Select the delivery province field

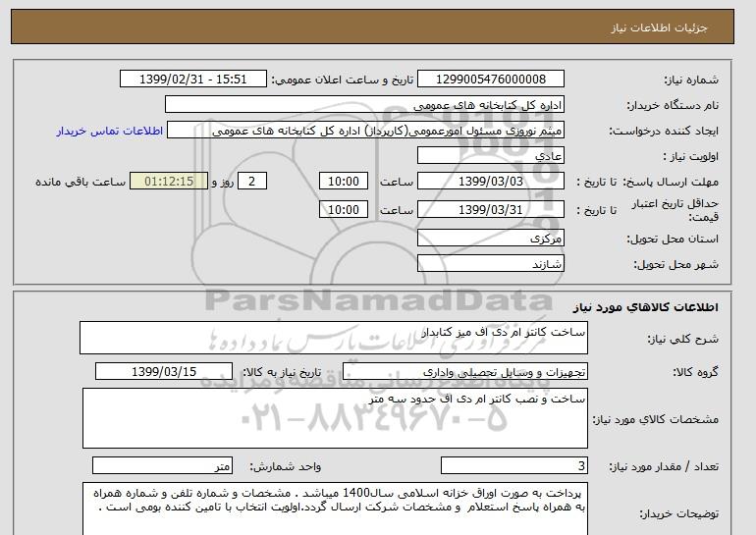(x=490, y=239)
